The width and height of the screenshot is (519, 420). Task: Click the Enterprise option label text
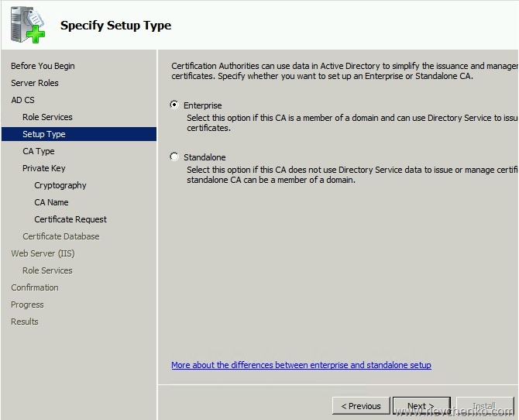tap(202, 105)
